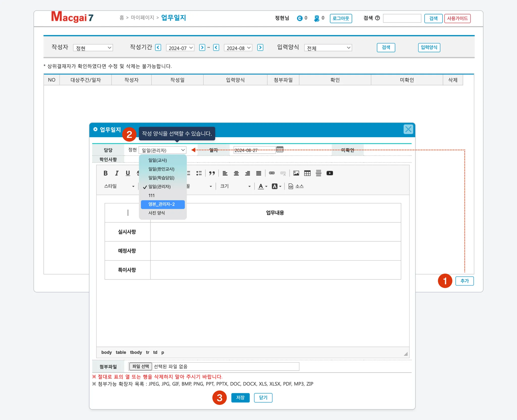
Task: Toggle bold formatting in editor
Action: [105, 173]
